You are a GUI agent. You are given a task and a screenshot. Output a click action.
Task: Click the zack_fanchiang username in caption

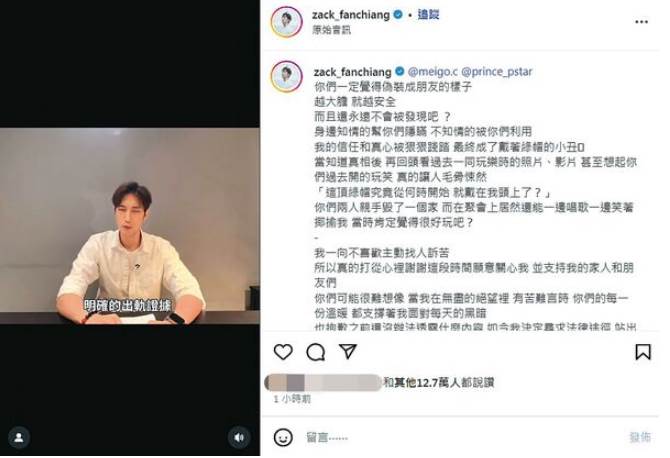(353, 72)
